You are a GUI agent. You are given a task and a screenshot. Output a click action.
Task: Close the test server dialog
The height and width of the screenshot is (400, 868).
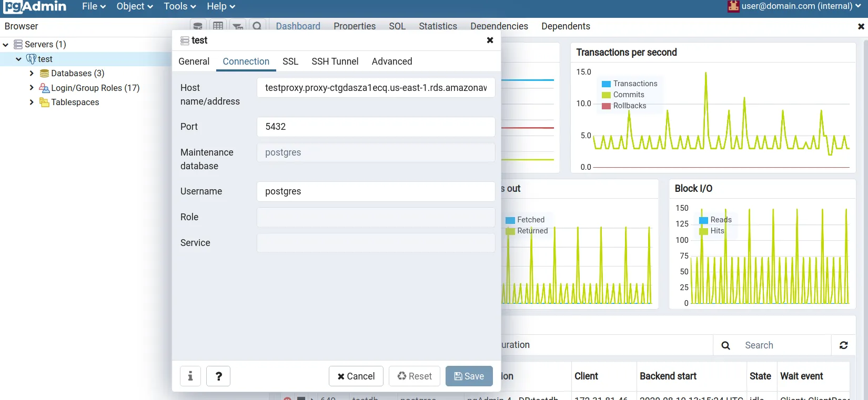point(490,40)
